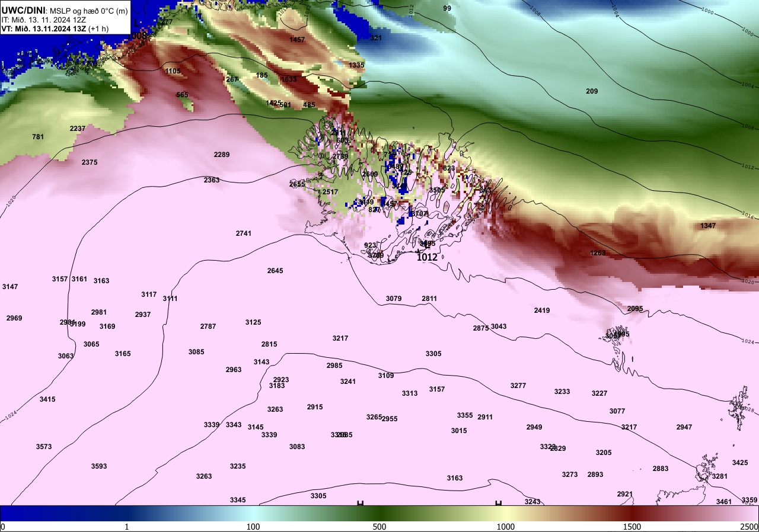Screen dimensions: 759x532
Task: Click the color scale label 2500
Action: [749, 527]
